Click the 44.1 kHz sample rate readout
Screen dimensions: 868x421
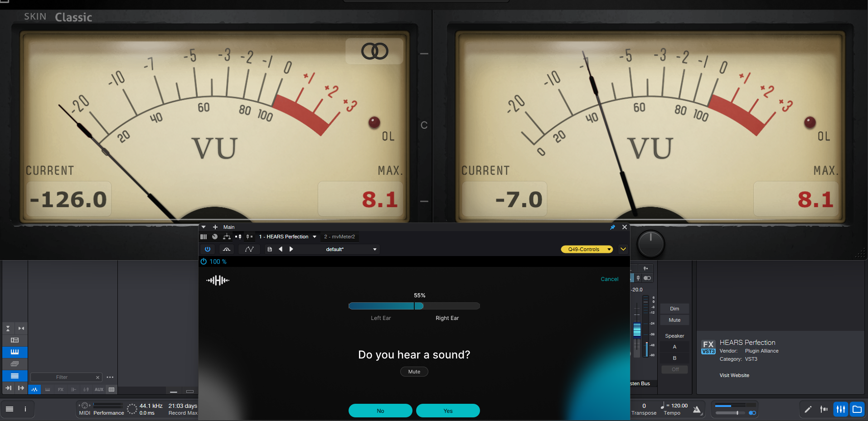(151, 406)
